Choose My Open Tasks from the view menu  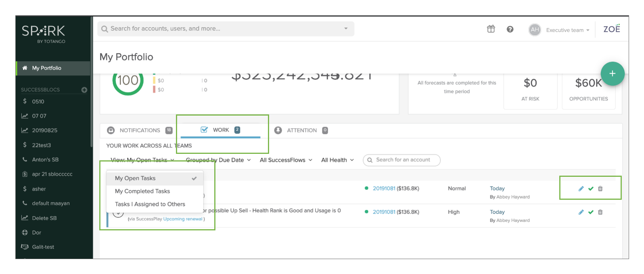pyautogui.click(x=155, y=178)
